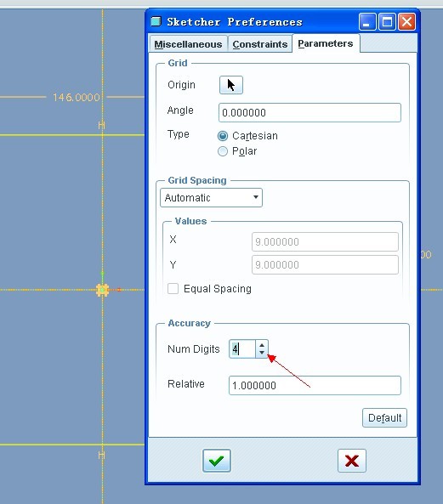Click the Y grid spacing value field
The image size is (443, 504).
click(325, 264)
